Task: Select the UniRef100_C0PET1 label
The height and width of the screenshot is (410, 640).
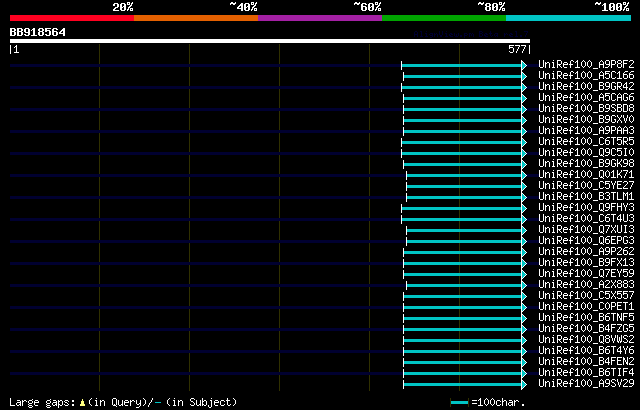Action: [586, 307]
